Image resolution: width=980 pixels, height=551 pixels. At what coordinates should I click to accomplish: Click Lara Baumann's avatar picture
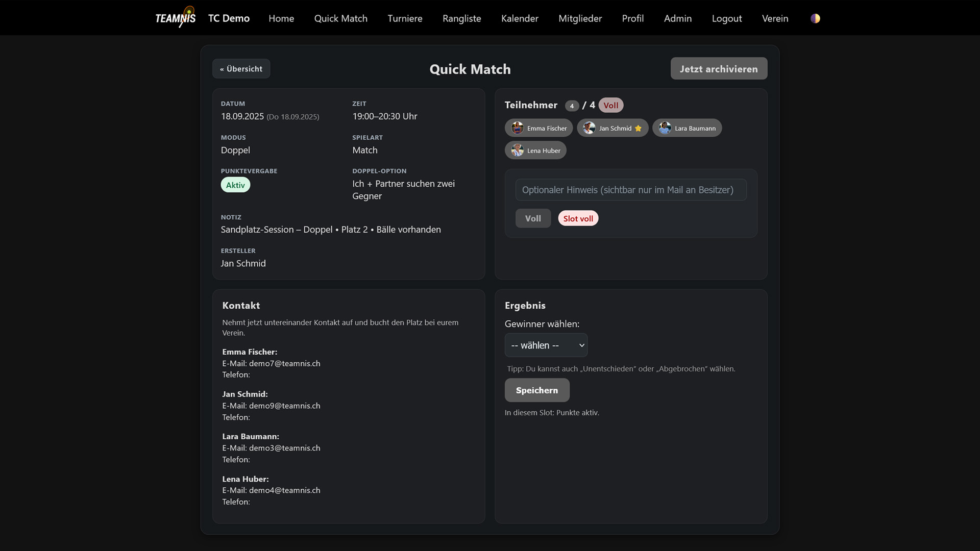click(665, 128)
